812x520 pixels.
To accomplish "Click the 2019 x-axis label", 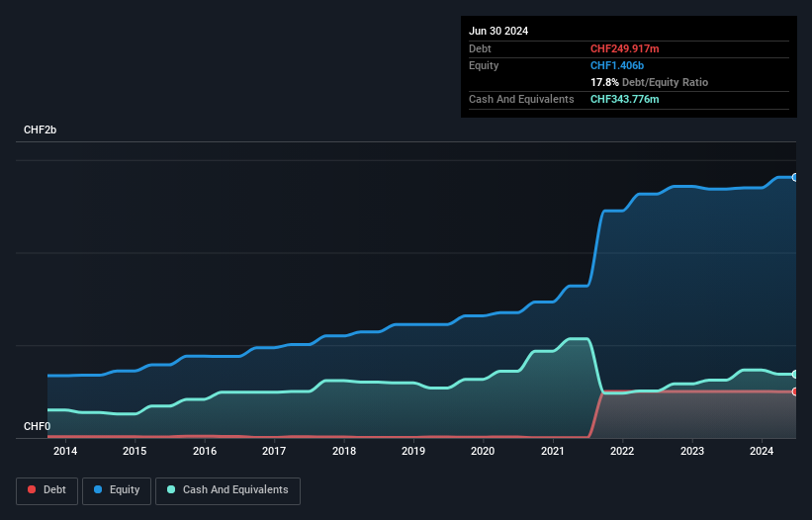I will [413, 451].
